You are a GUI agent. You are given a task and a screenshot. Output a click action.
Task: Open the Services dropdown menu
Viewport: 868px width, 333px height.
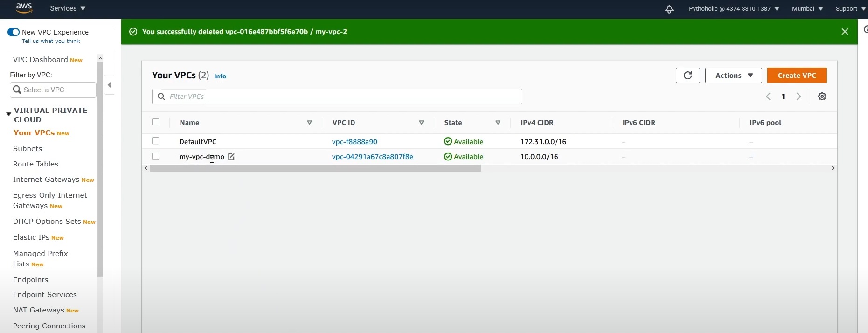[68, 8]
